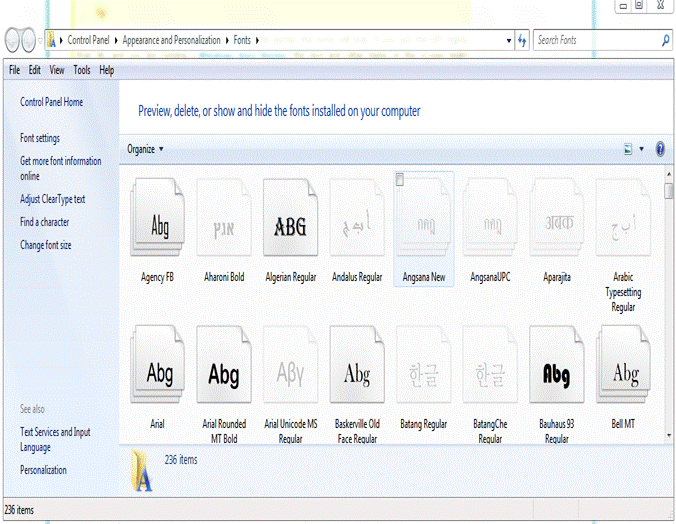
Task: Open Adjust ClearType text
Action: coord(53,199)
